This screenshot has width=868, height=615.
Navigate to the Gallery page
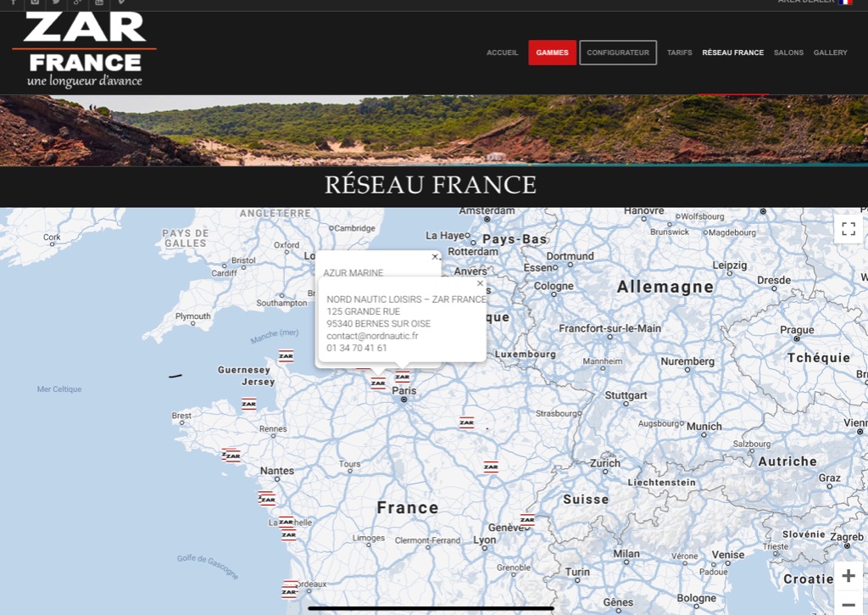830,53
